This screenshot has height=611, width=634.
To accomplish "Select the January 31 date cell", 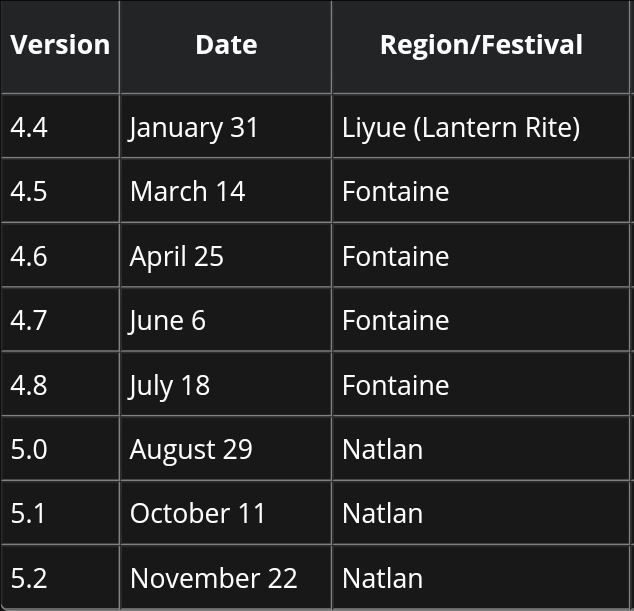I will (x=226, y=126).
